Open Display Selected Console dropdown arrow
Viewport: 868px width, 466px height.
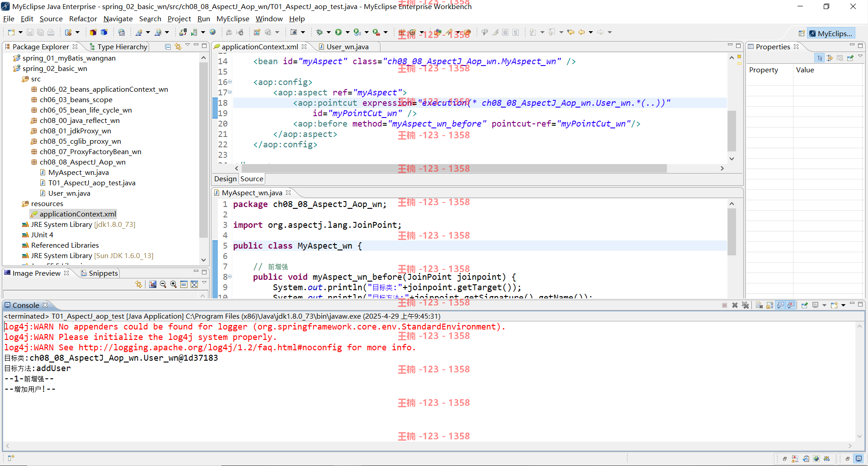[x=824, y=305]
